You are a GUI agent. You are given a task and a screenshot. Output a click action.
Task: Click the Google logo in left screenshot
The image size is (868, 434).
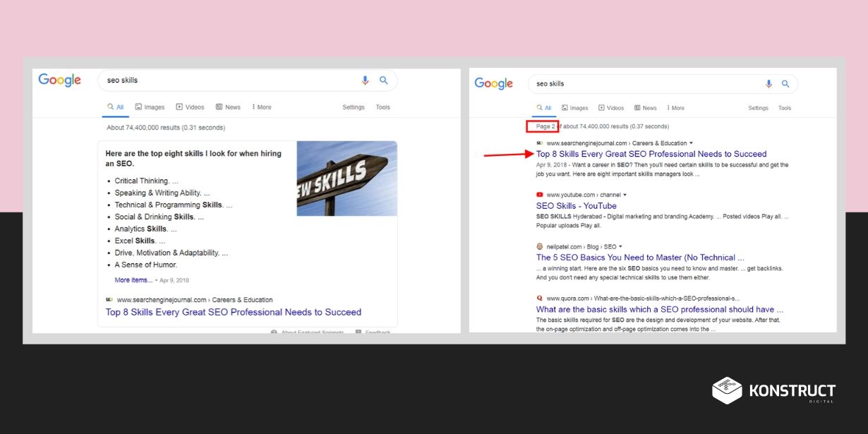(x=60, y=80)
